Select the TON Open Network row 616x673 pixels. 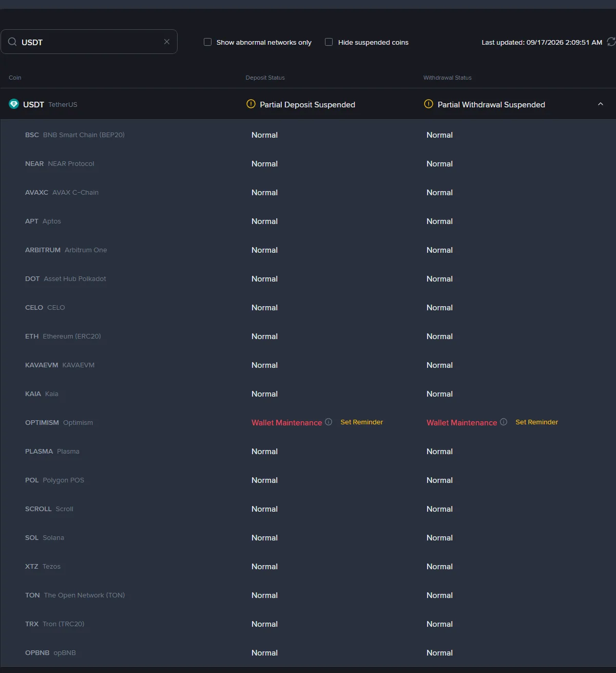[308, 595]
